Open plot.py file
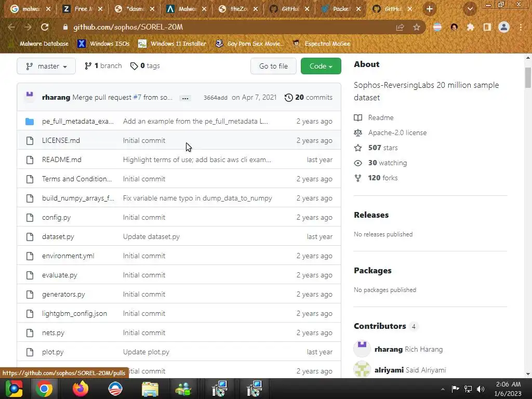The height and width of the screenshot is (399, 532). coord(52,352)
